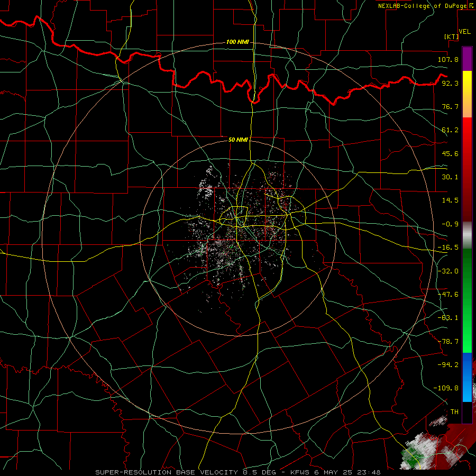Image resolution: width=476 pixels, height=476 pixels.
Task: Click the -32.0 velocity scale value
Action: point(448,271)
